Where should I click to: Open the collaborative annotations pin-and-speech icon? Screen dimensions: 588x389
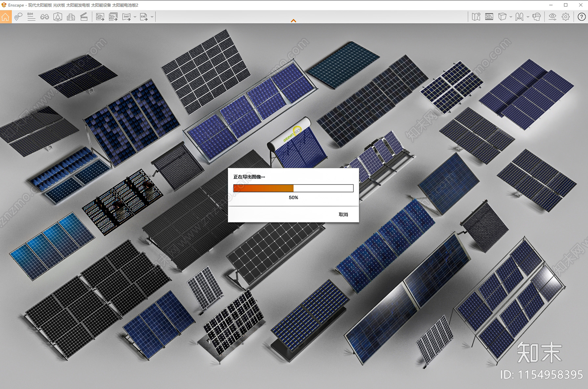tap(18, 17)
